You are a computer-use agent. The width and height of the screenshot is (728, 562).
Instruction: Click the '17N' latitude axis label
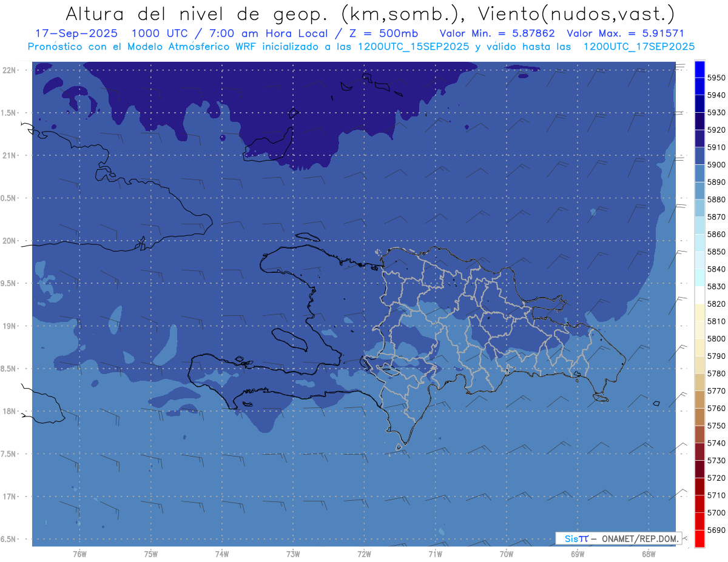10,497
